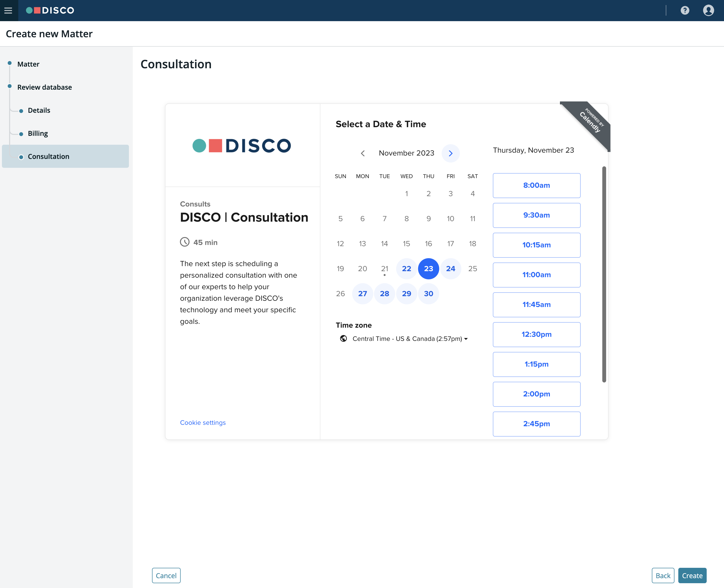
Task: Click the large DISCO logo in widget
Action: click(242, 146)
